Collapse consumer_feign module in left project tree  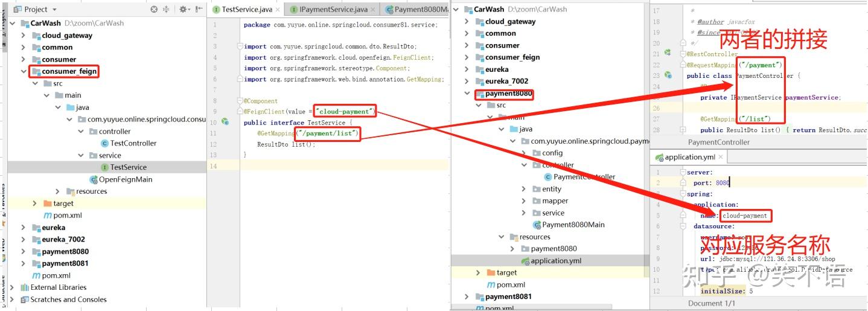pyautogui.click(x=24, y=71)
